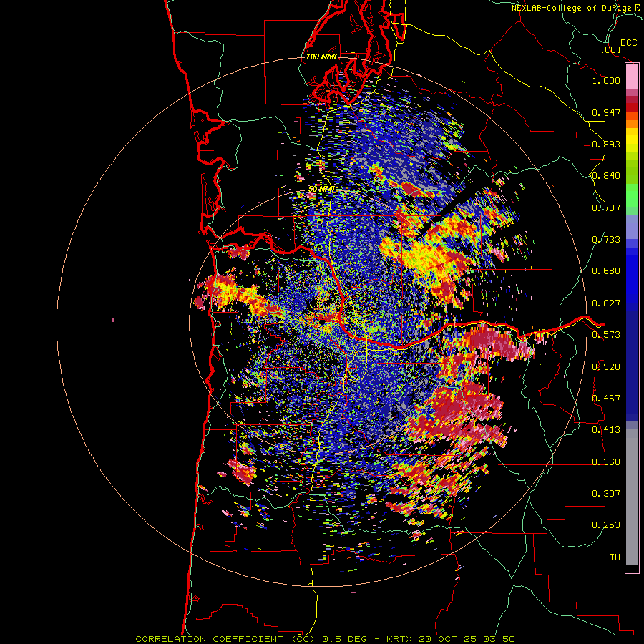The width and height of the screenshot is (644, 644).
Task: Click the 0.680 legend value
Action: click(606, 271)
